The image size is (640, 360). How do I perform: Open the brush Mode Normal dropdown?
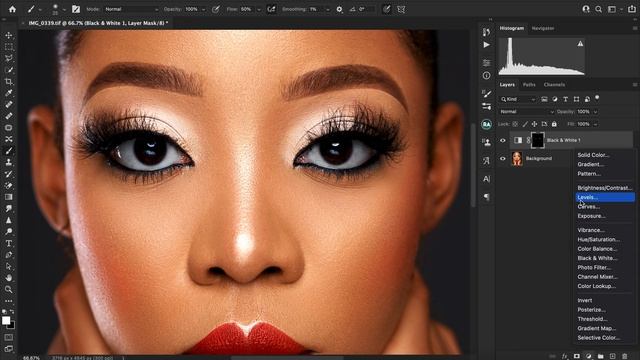click(131, 9)
